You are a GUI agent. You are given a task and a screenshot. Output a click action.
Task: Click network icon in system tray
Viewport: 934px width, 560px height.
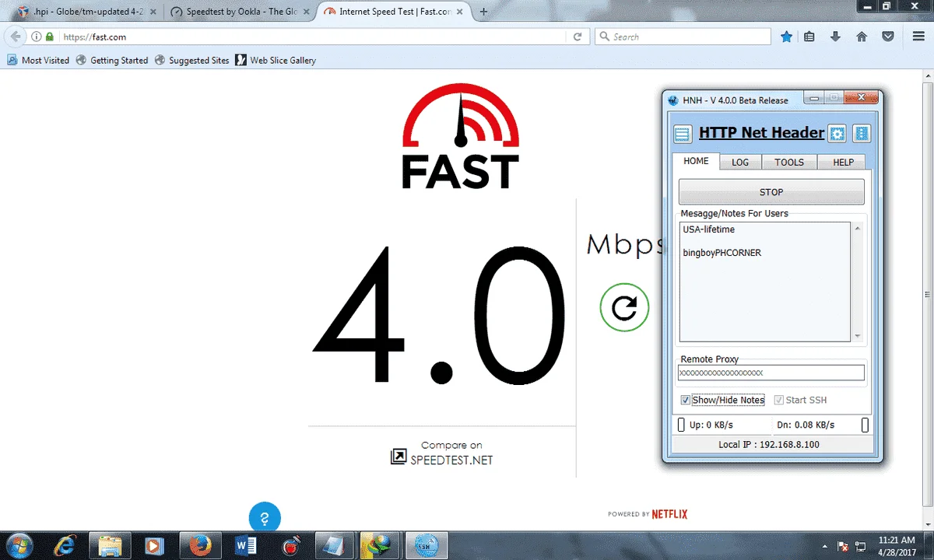[x=861, y=545]
